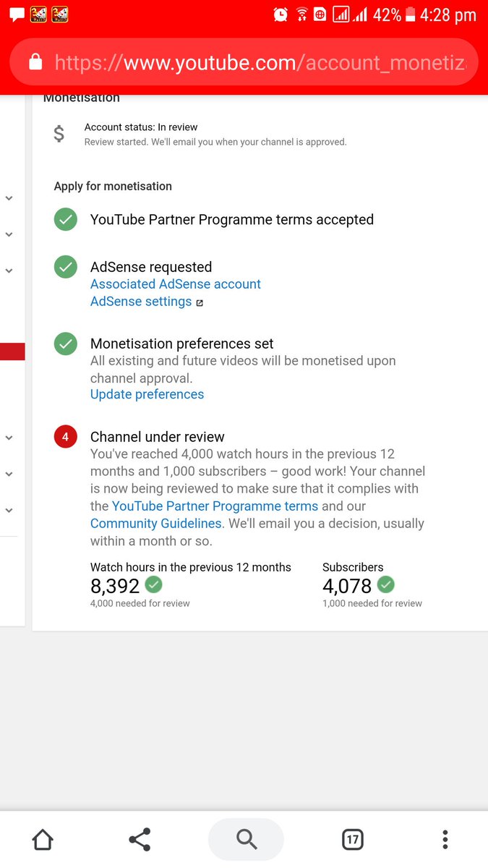Tap the padlock icon in address bar
Screen dimensions: 488x868
[35, 62]
